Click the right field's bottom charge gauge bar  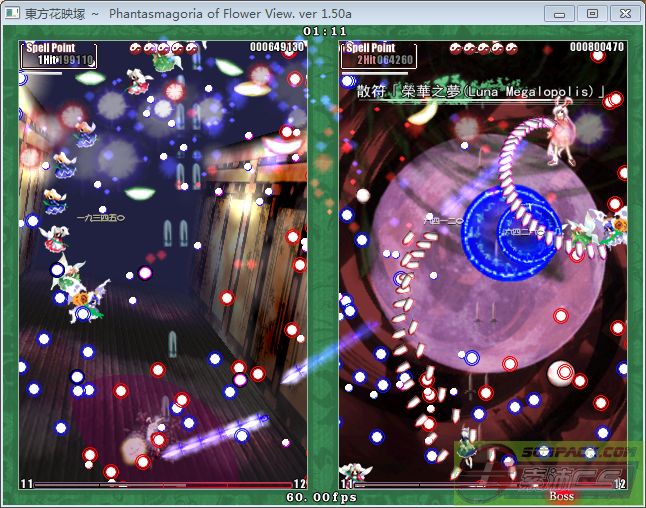483,485
